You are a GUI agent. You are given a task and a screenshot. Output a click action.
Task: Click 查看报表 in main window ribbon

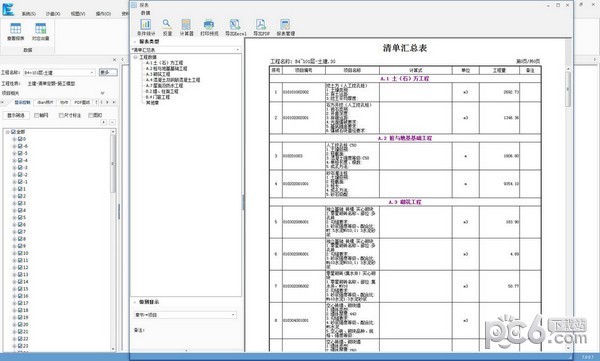pos(16,32)
